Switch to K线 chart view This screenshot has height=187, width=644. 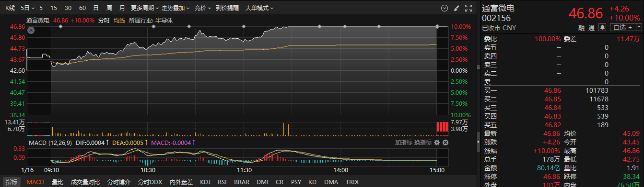(x=10, y=8)
